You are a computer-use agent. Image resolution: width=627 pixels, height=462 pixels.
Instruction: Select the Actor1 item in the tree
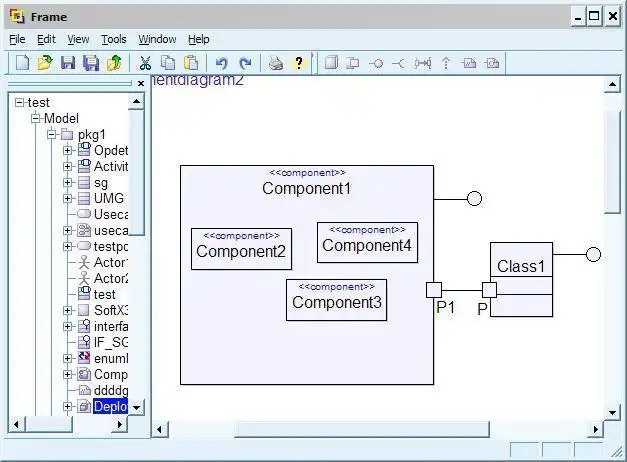111,262
